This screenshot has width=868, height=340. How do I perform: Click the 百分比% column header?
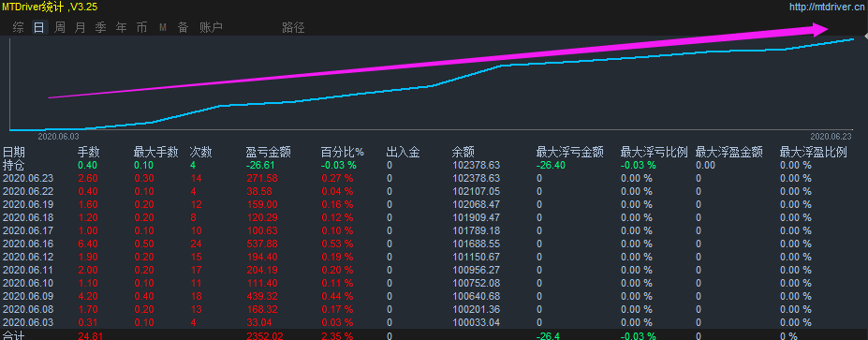pyautogui.click(x=343, y=153)
